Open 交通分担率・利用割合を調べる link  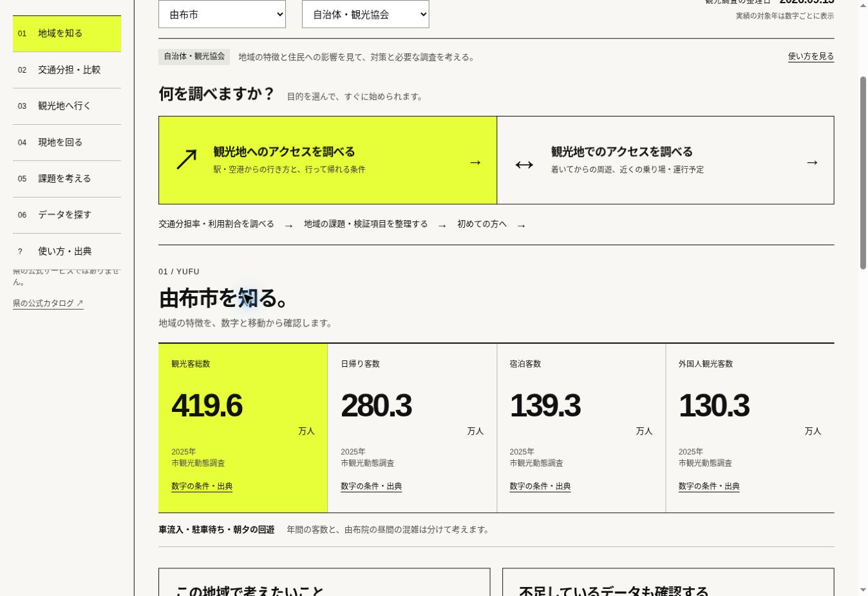[x=216, y=224]
